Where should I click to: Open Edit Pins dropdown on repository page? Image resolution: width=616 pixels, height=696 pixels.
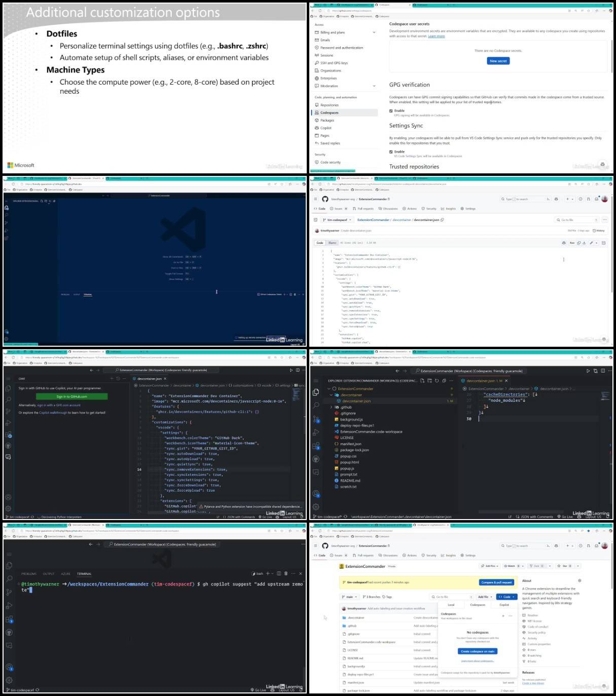tap(490, 566)
